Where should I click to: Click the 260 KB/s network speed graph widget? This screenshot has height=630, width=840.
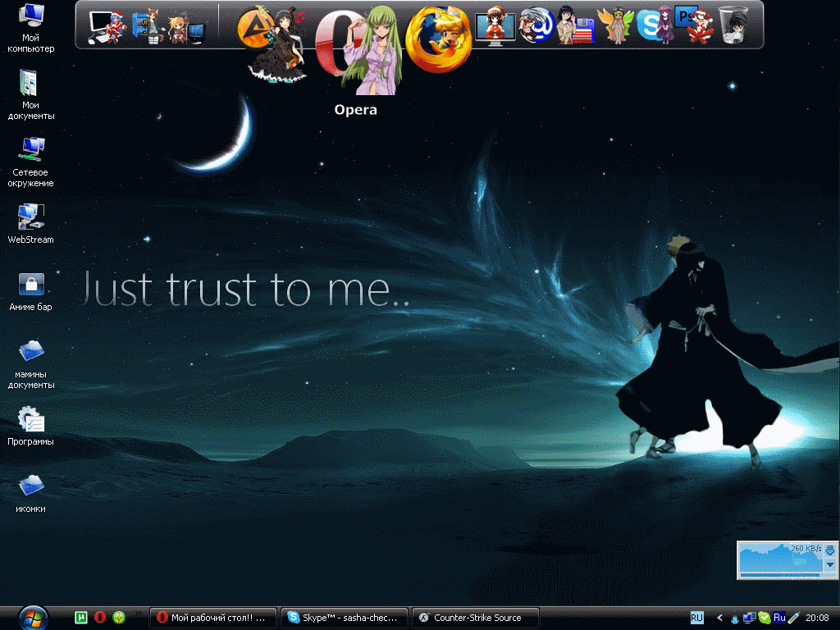coord(788,559)
